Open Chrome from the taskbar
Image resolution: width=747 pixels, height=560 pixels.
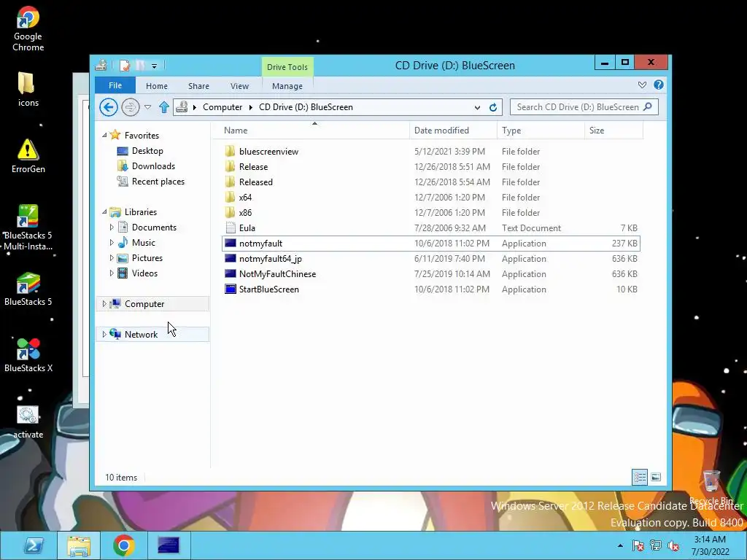[124, 545]
